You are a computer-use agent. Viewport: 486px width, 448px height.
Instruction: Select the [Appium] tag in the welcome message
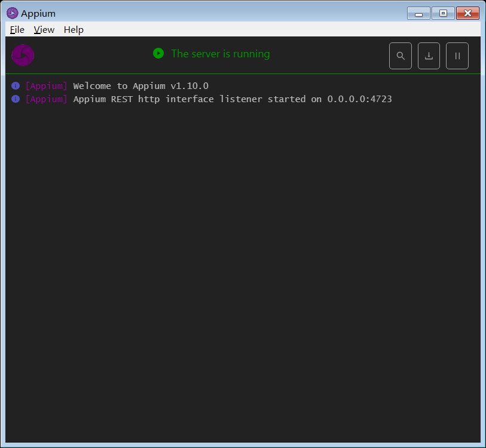click(47, 85)
